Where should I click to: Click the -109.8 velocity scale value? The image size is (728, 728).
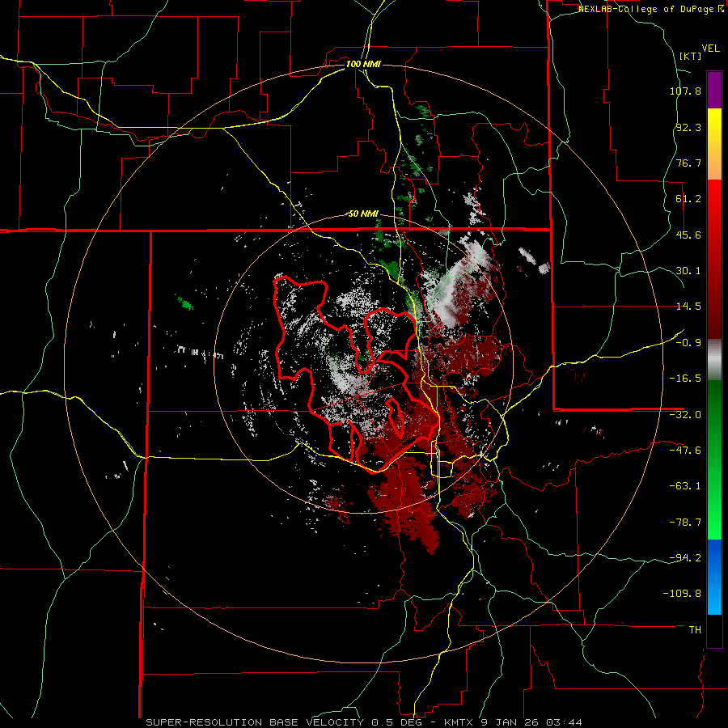pyautogui.click(x=683, y=594)
